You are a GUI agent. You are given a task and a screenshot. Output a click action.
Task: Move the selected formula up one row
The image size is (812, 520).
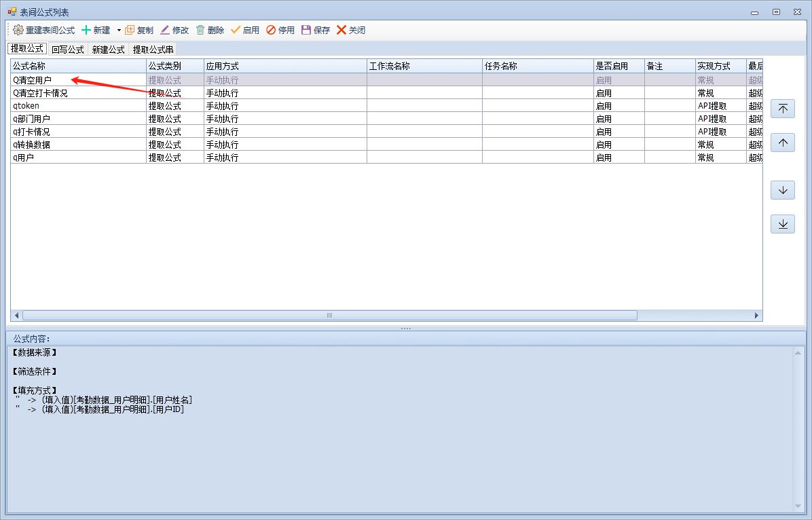click(782, 143)
